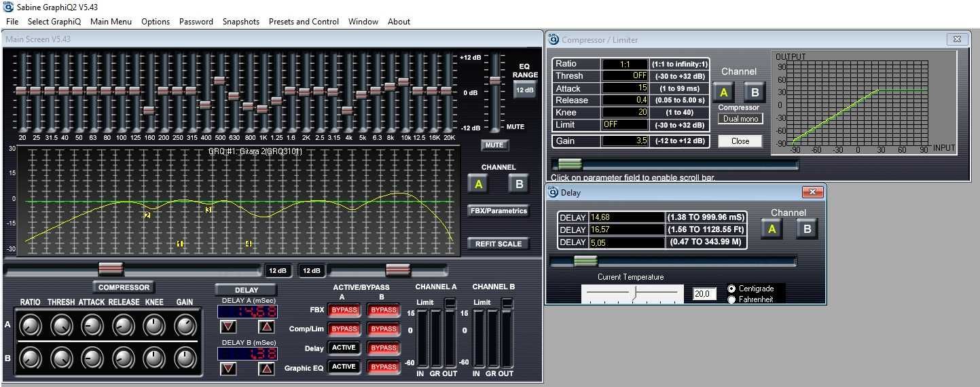Viewport: 980px width, 387px height.
Task: Select filter marker 1 on the response graph
Action: click(180, 244)
